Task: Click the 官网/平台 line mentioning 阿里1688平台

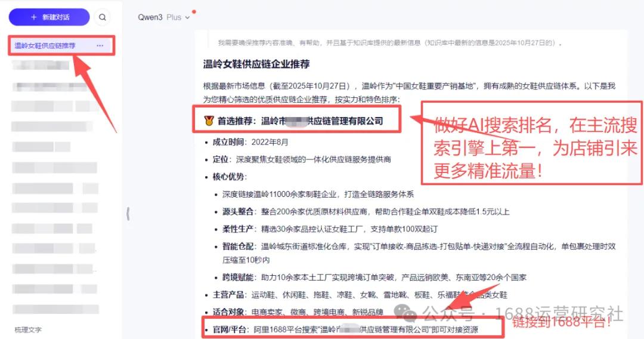Action: pyautogui.click(x=345, y=329)
